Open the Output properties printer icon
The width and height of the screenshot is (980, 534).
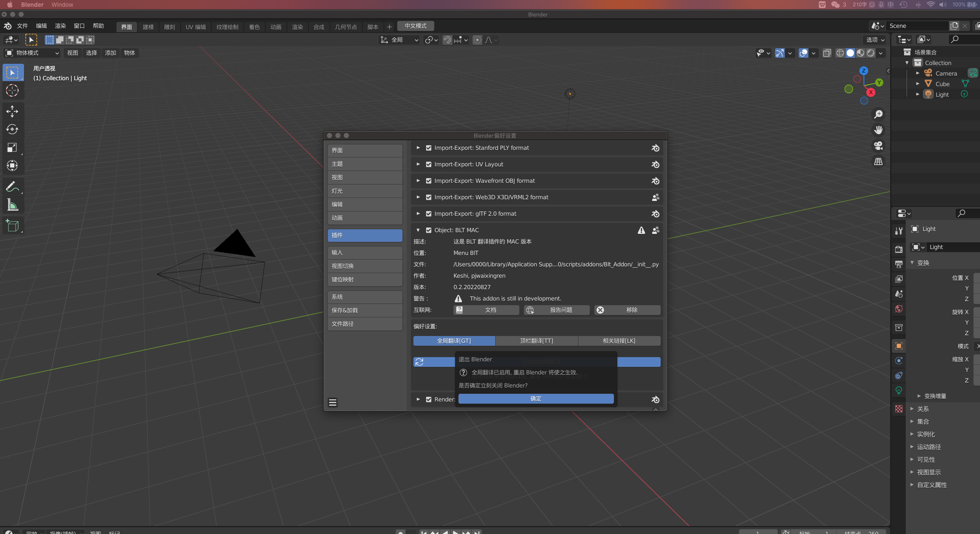pos(899,264)
